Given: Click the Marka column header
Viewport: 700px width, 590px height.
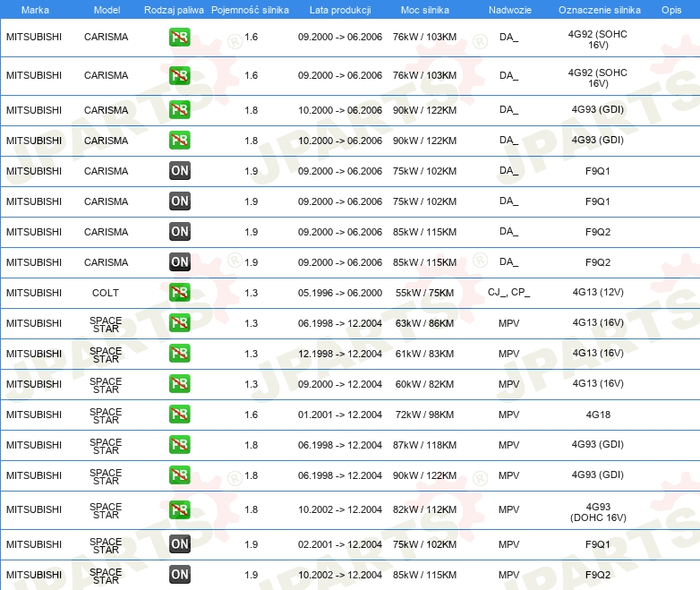Looking at the screenshot, I should [x=34, y=9].
